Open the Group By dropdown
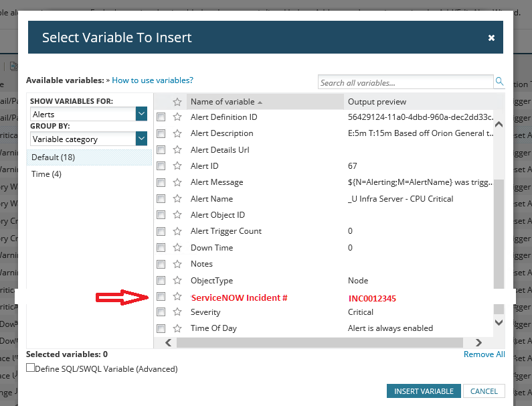This screenshot has width=532, height=406. [141, 139]
